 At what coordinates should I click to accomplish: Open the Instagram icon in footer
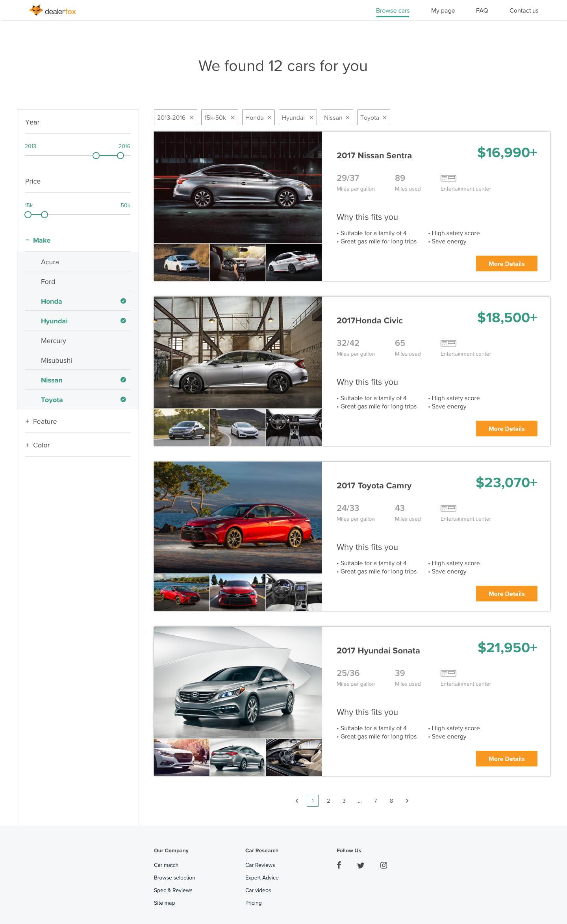(x=384, y=865)
